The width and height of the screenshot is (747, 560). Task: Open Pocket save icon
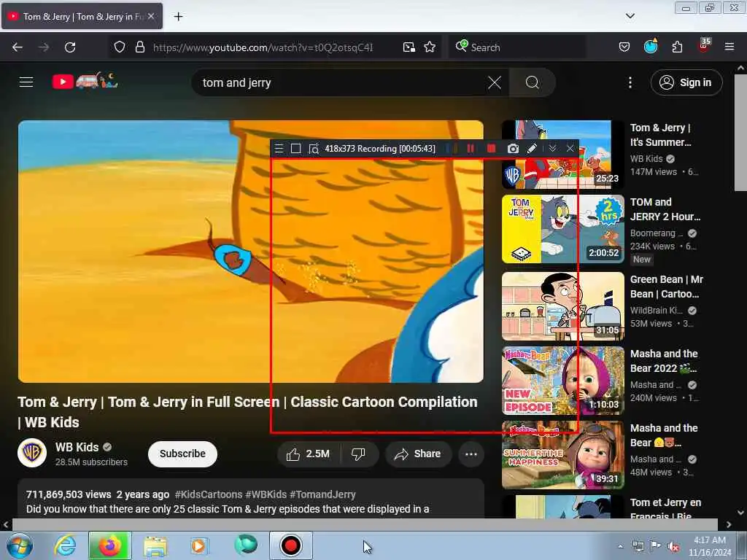tap(624, 47)
